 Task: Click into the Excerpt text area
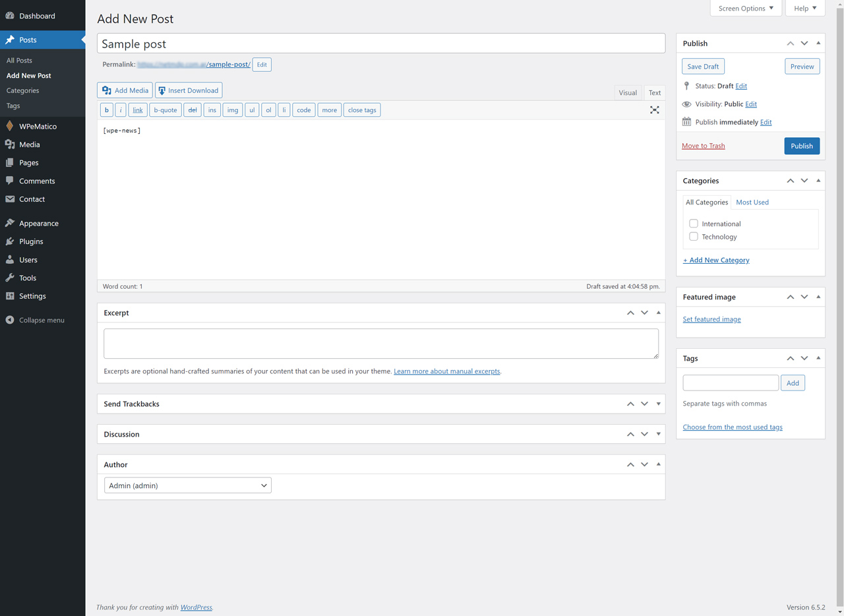click(381, 344)
